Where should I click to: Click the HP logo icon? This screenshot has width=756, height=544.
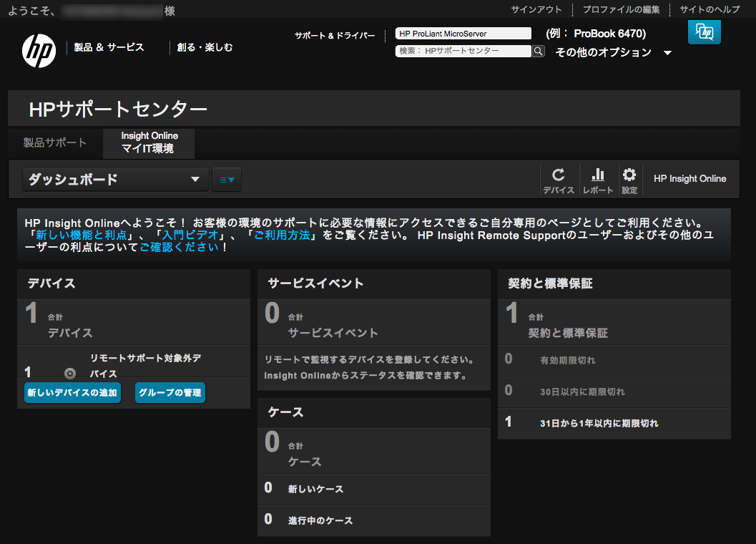pyautogui.click(x=39, y=49)
